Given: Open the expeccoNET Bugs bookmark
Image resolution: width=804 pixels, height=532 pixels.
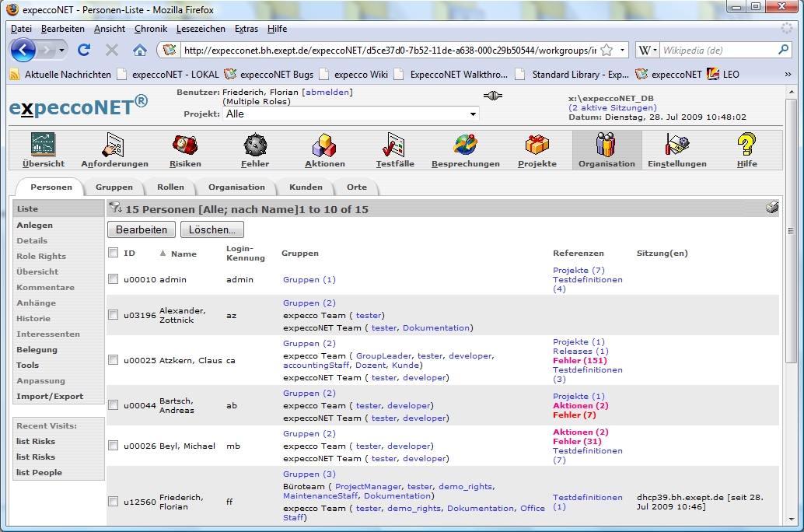Looking at the screenshot, I should point(269,75).
